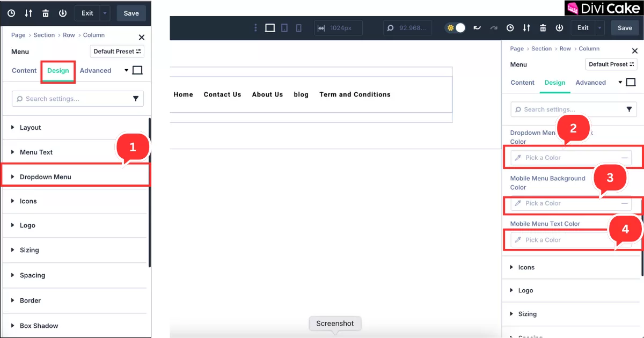Open Advanced tab in left panel
This screenshot has width=644, height=338.
tap(96, 70)
